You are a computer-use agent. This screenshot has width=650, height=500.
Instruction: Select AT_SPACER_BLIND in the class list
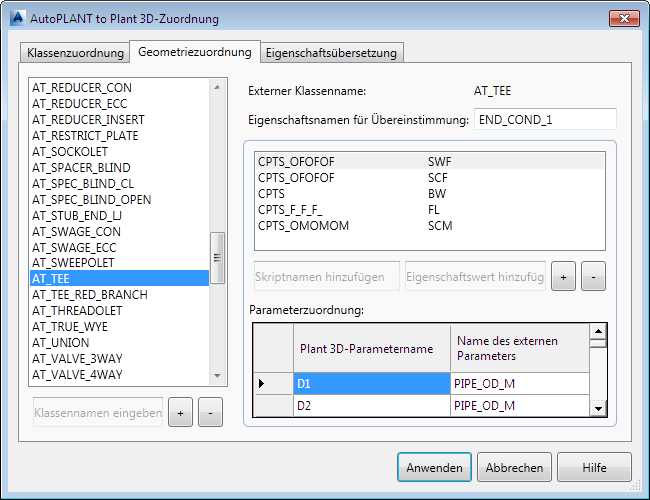119,167
